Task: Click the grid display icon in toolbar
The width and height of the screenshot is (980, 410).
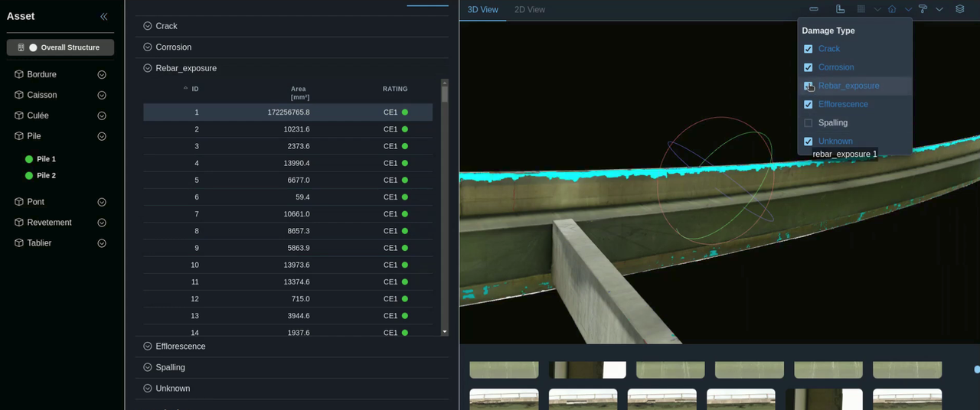Action: point(861,9)
